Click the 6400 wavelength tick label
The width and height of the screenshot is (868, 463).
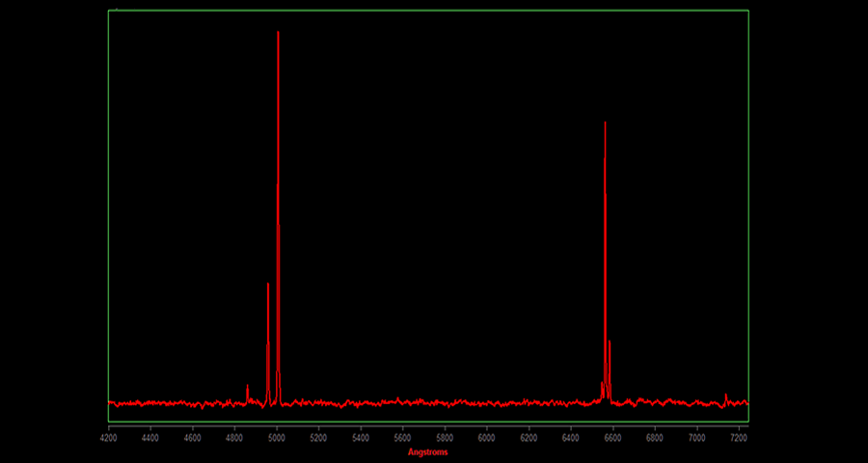pos(571,438)
